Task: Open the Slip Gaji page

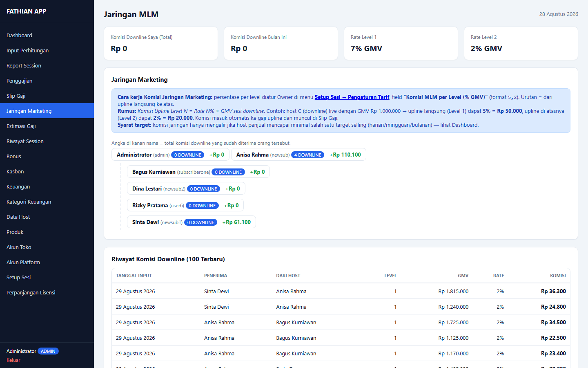Action: point(47,96)
